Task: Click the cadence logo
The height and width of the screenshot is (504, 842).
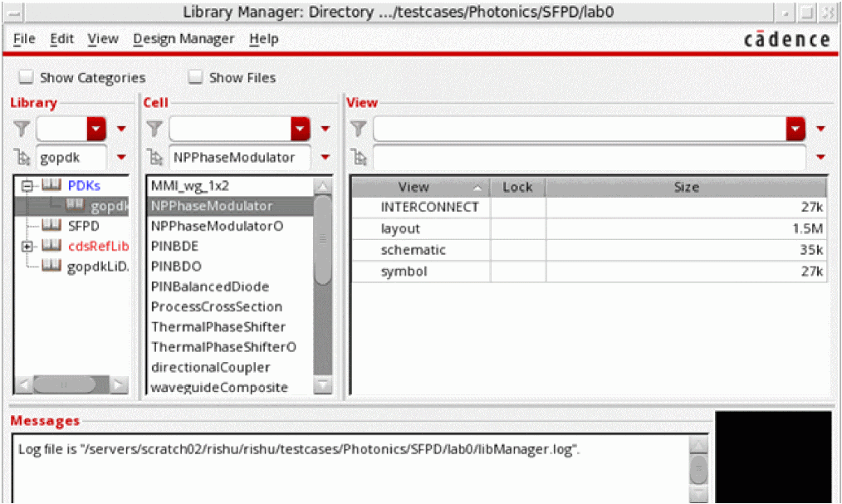Action: [786, 39]
